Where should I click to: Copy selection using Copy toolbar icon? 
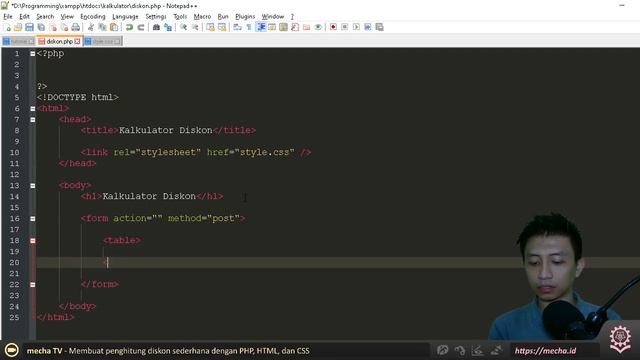(102, 27)
